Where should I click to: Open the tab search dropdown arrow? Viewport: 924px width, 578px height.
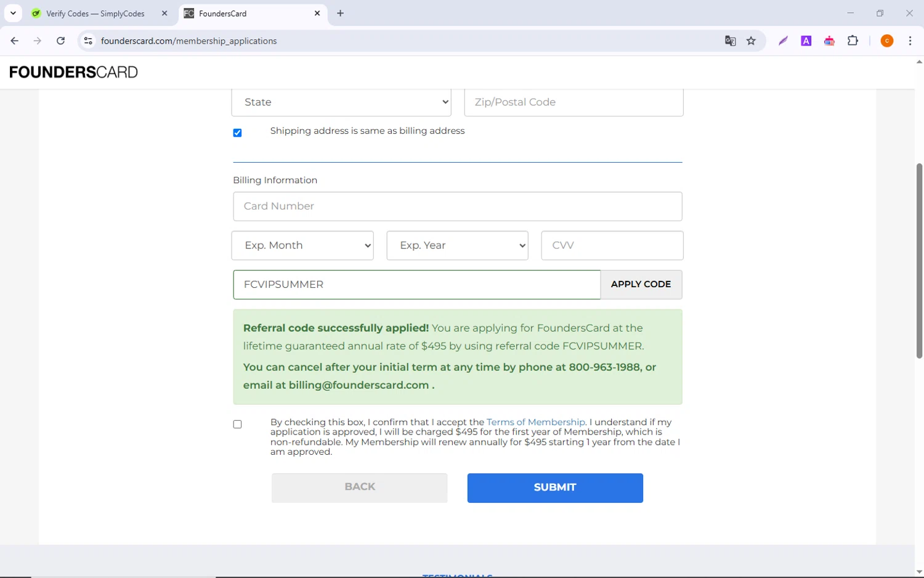tap(13, 13)
